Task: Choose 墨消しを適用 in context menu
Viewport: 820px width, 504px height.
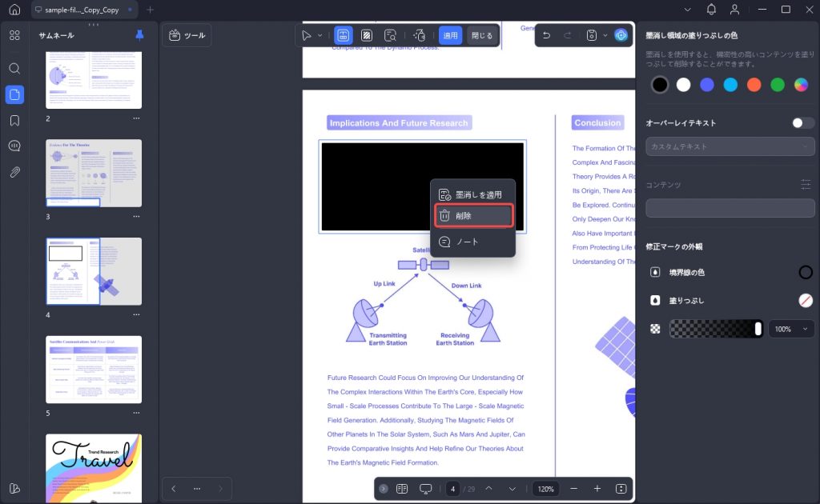Action: (x=472, y=195)
